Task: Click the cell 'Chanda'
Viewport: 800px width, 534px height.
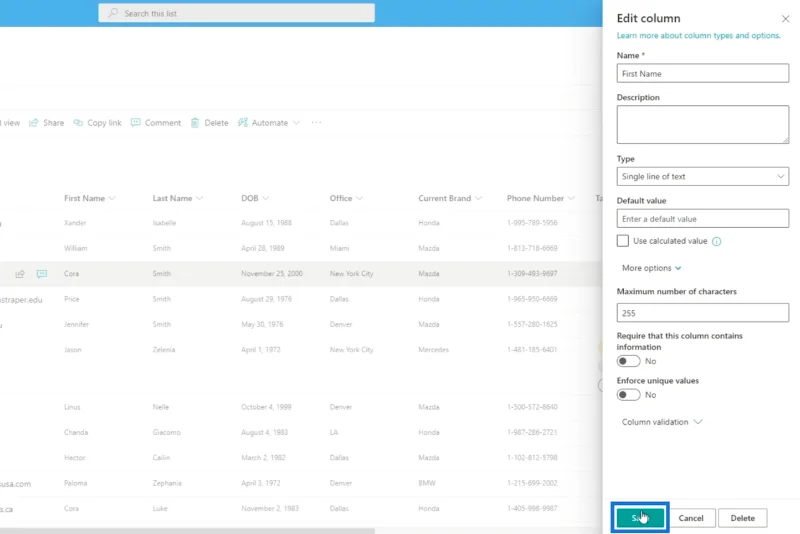Action: (76, 433)
